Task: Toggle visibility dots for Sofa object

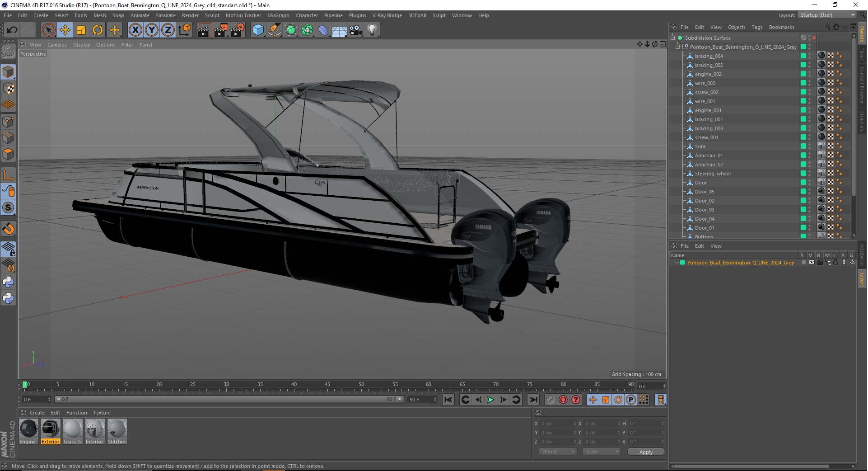Action: 810,146
